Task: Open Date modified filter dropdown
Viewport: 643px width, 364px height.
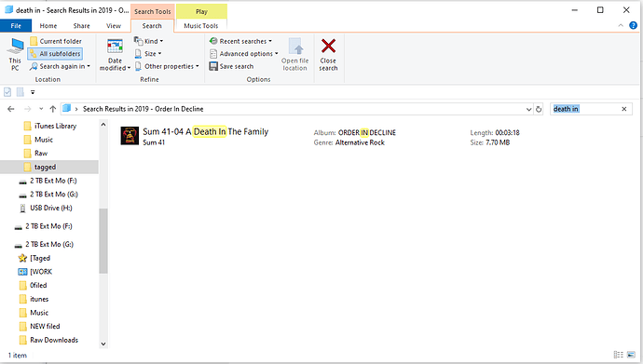Action: (115, 54)
